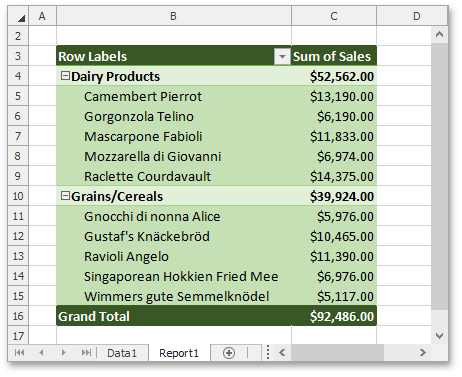Go to the next sheet tab arrow
The image size is (462, 377).
63,352
